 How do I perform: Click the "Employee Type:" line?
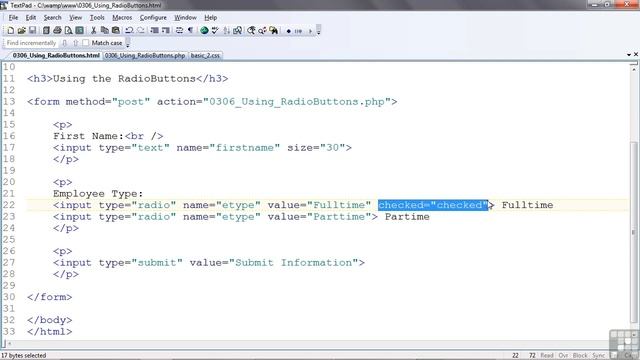tap(98, 193)
